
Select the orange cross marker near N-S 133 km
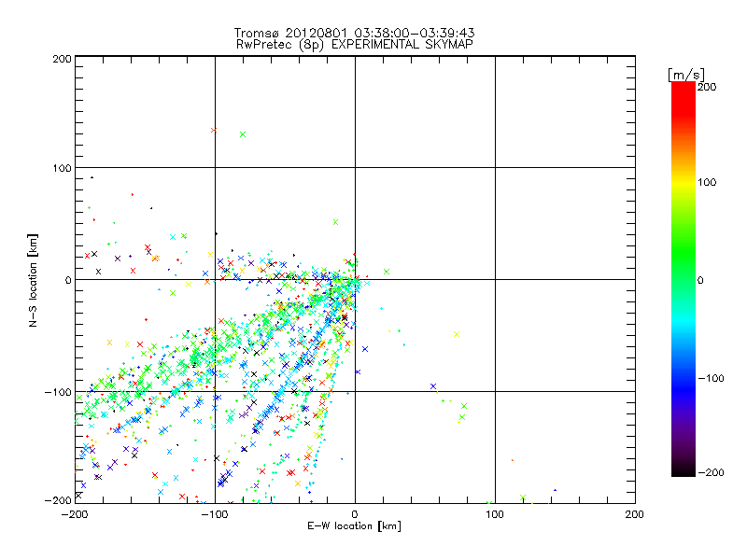214,130
